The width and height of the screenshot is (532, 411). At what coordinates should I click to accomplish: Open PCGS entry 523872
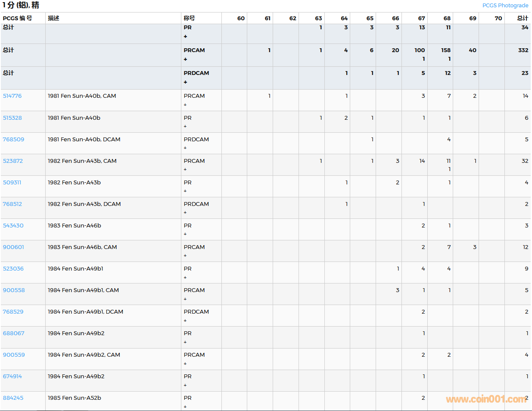click(x=13, y=161)
